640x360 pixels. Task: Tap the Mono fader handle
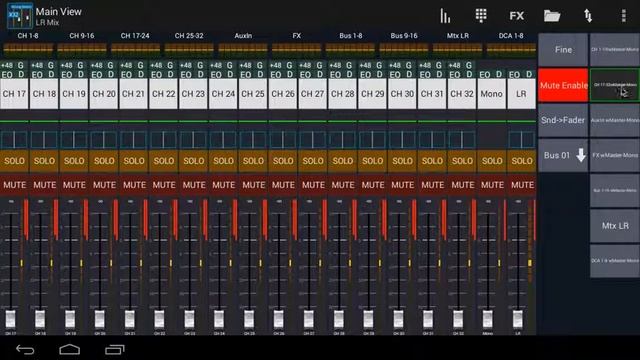pos(488,318)
